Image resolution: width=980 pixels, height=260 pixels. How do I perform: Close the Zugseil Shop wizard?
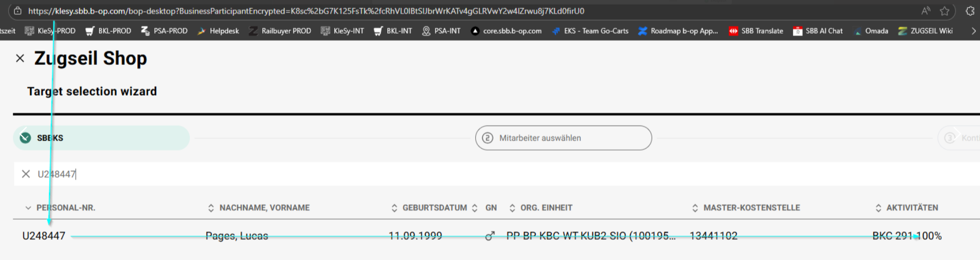coord(20,58)
